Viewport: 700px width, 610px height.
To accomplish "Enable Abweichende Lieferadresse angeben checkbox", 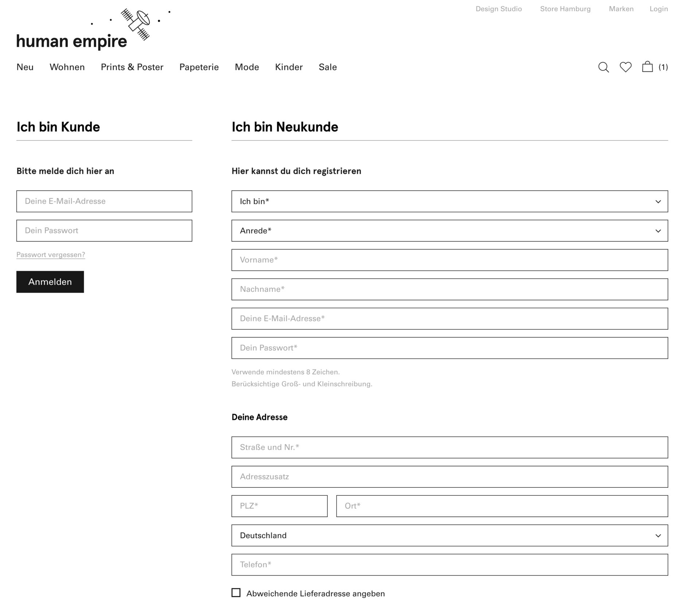I will (x=236, y=593).
